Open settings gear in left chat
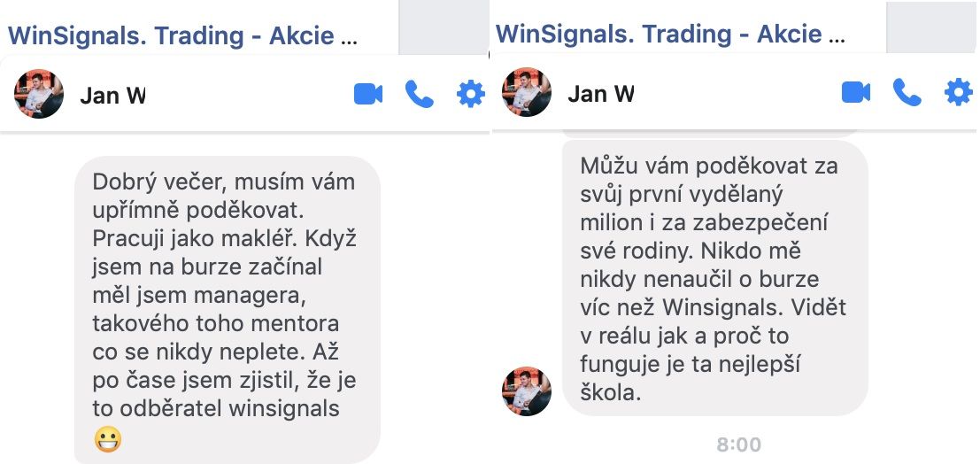 point(471,94)
